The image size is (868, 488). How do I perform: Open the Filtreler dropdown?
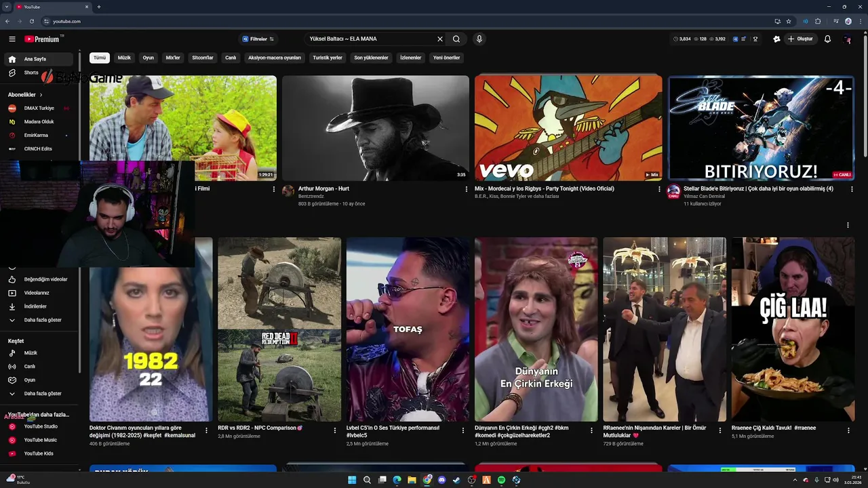pyautogui.click(x=258, y=39)
